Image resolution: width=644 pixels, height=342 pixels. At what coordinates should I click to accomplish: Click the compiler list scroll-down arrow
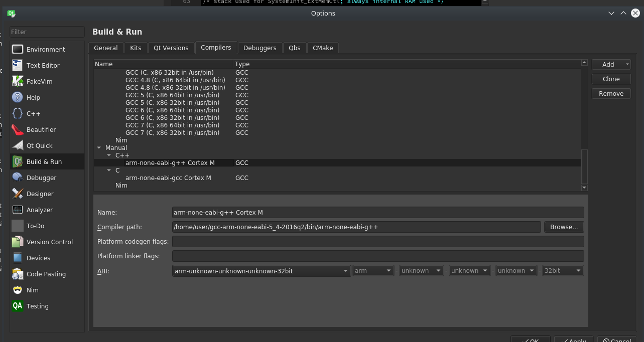pos(584,188)
